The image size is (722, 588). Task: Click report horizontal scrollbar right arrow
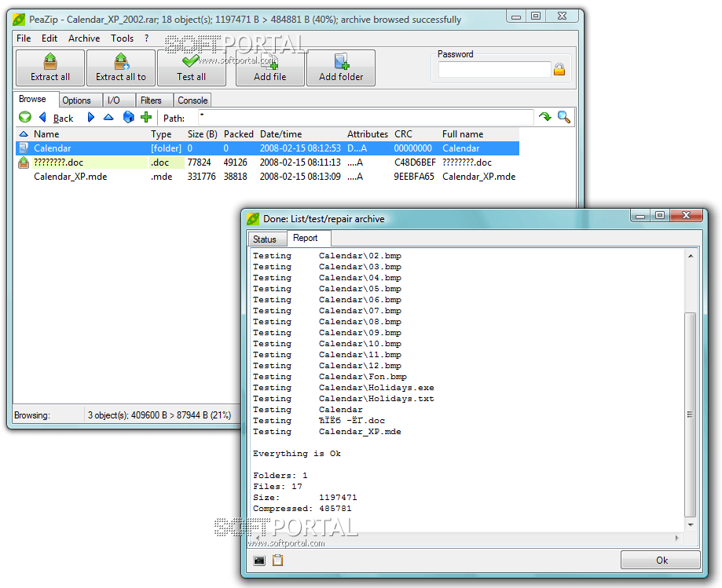coord(676,538)
